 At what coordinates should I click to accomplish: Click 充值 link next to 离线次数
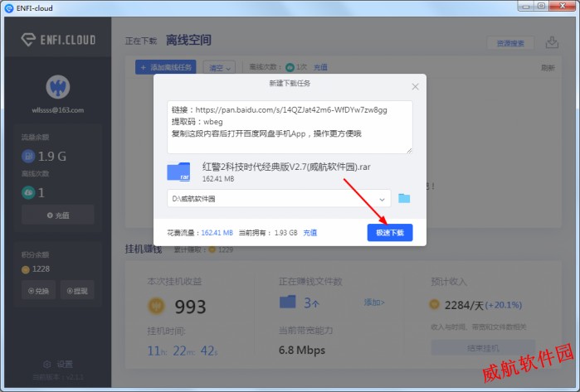click(320, 67)
